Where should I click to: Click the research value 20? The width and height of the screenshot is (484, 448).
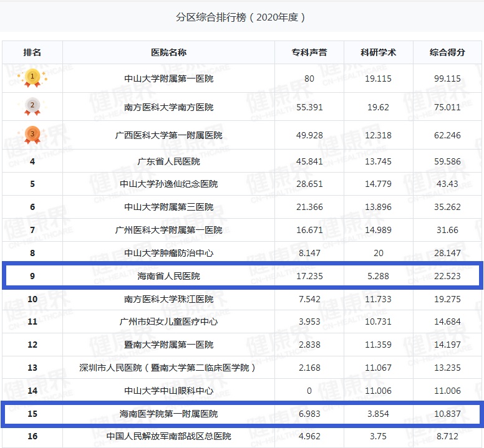[x=379, y=253]
